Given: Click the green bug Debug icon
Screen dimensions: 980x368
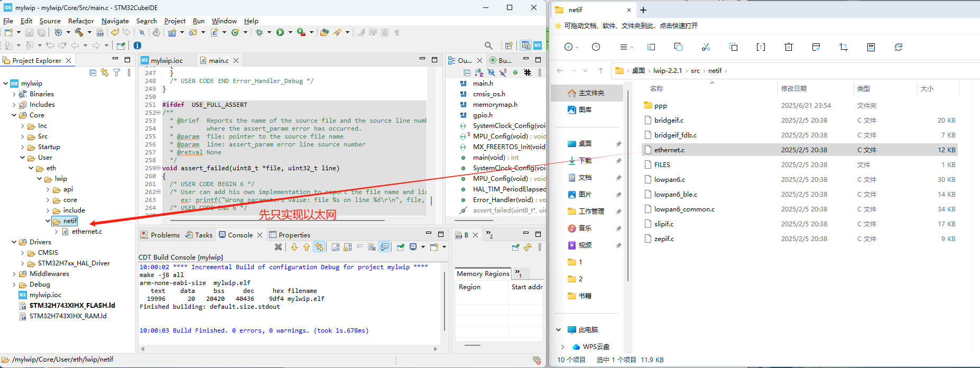Looking at the screenshot, I should click(x=259, y=33).
